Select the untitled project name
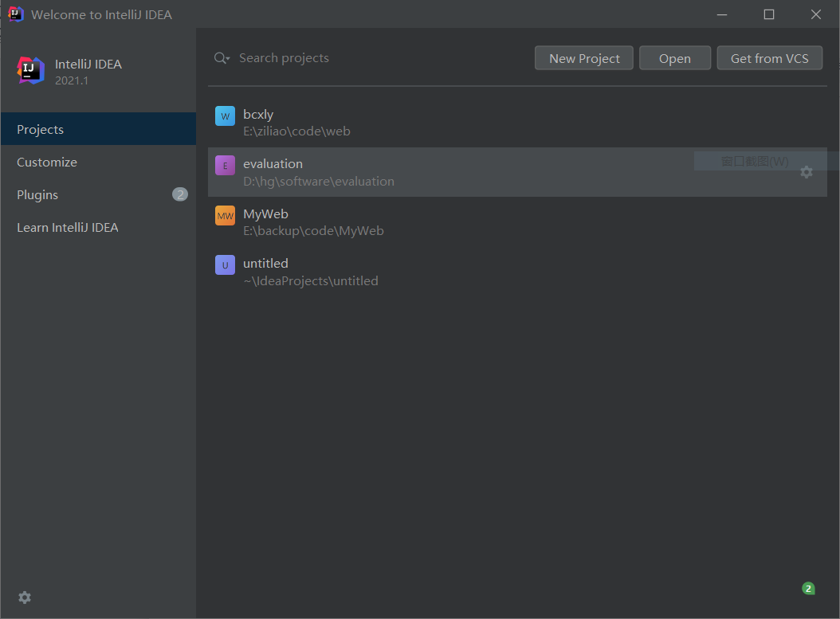Image resolution: width=840 pixels, height=619 pixels. point(265,264)
